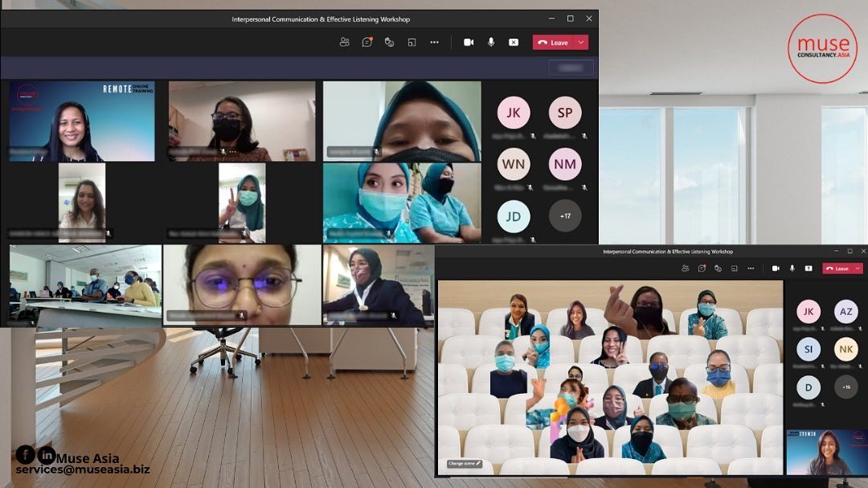Viewport: 868px width, 488px height.
Task: Select the WN participant avatar
Action: point(513,164)
